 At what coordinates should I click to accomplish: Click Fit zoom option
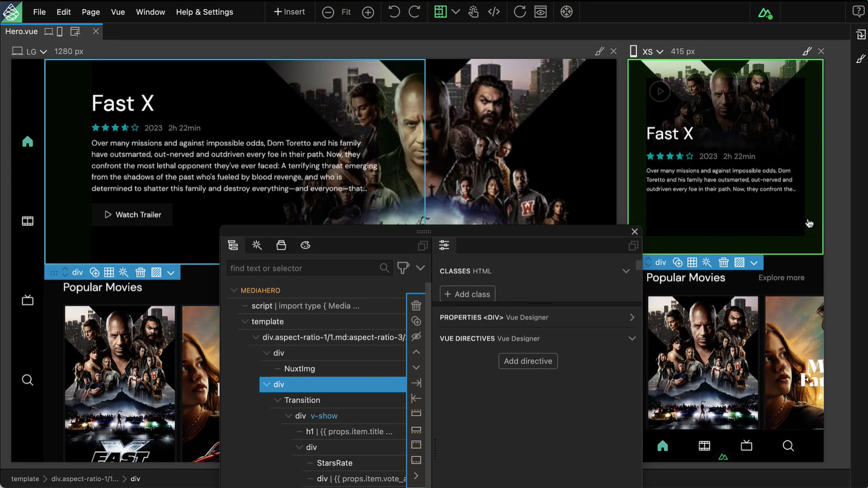[346, 12]
